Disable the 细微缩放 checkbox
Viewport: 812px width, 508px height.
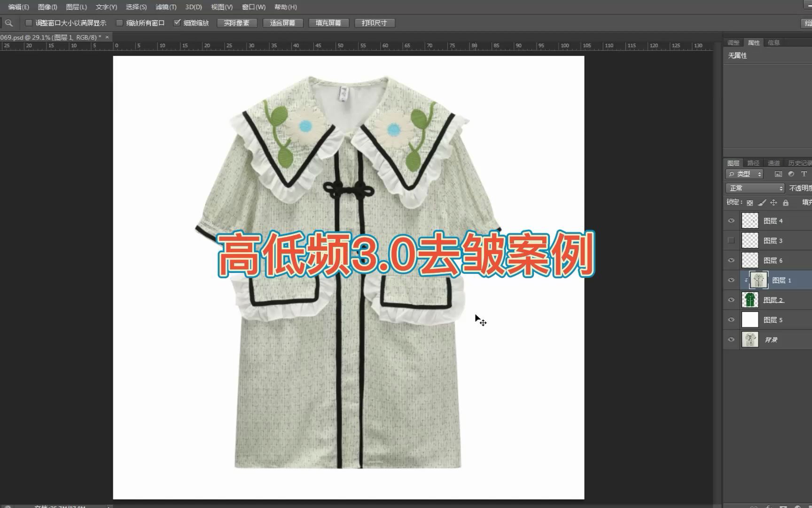click(x=178, y=22)
